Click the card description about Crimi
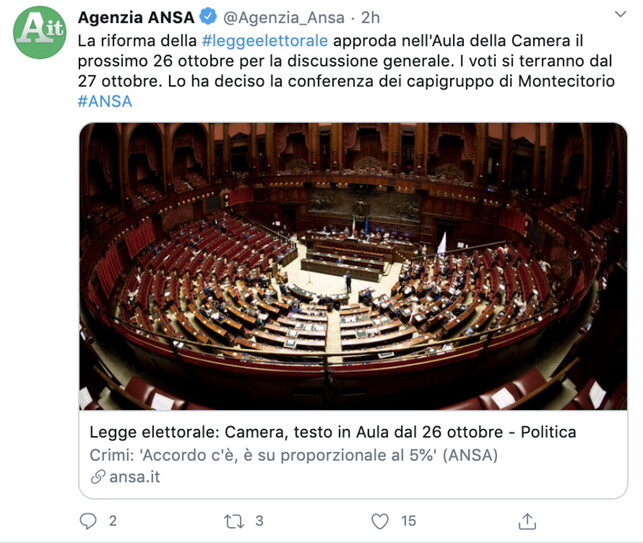This screenshot has height=543, width=643. pyautogui.click(x=294, y=455)
